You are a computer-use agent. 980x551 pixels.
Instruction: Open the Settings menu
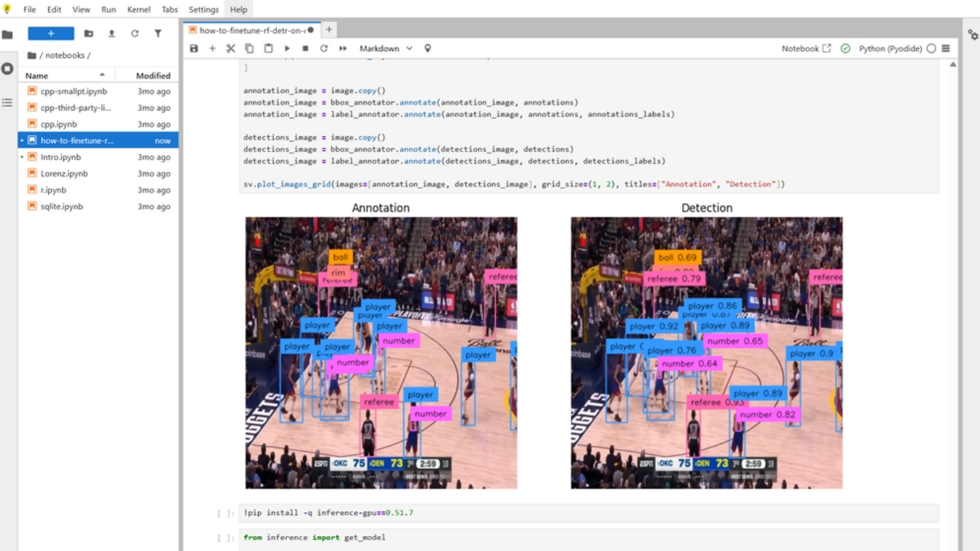pyautogui.click(x=203, y=9)
